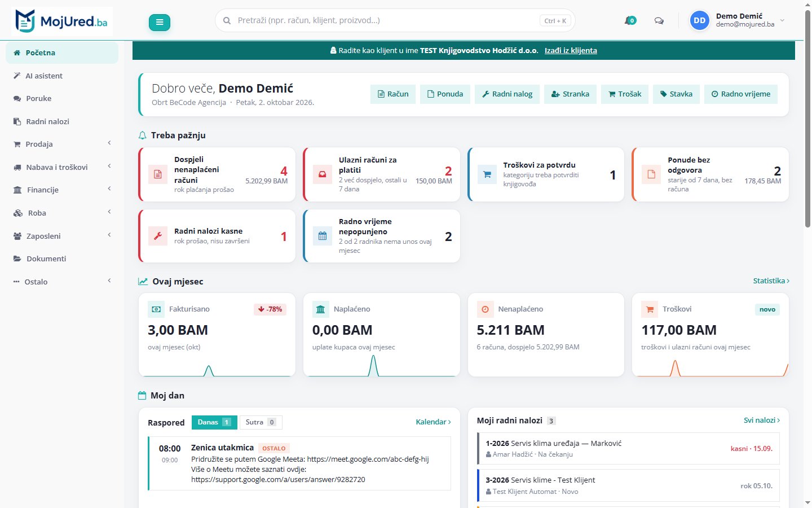This screenshot has height=508, width=812.
Task: Expand the Financije sidebar submenu
Action: point(62,190)
